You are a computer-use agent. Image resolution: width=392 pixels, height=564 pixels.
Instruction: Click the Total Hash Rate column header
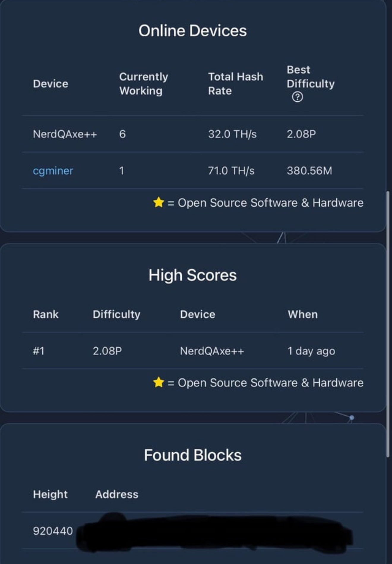pos(235,84)
